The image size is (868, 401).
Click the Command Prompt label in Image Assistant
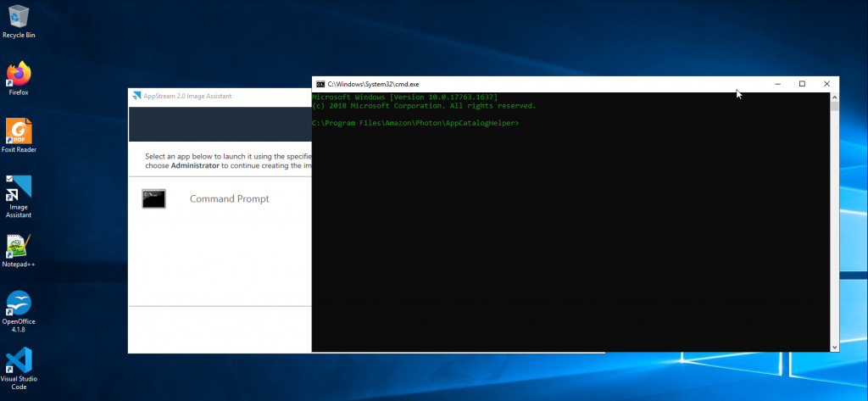pyautogui.click(x=229, y=199)
